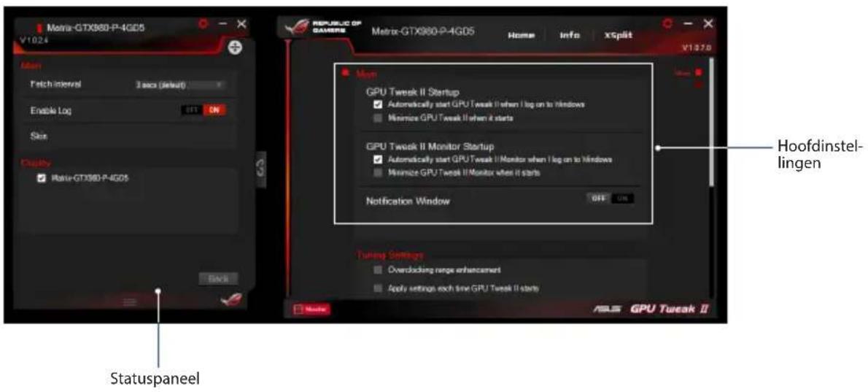868x392 pixels.
Task: Minimize the main GPU Tweak II window
Action: coord(688,24)
